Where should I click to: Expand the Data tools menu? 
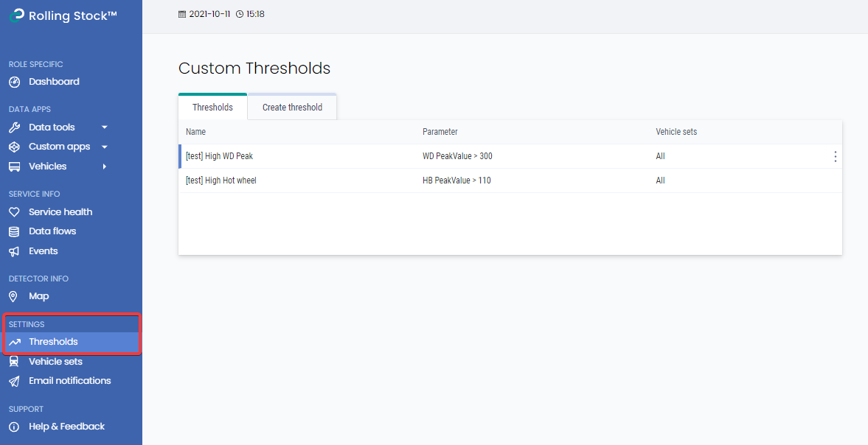(55, 127)
